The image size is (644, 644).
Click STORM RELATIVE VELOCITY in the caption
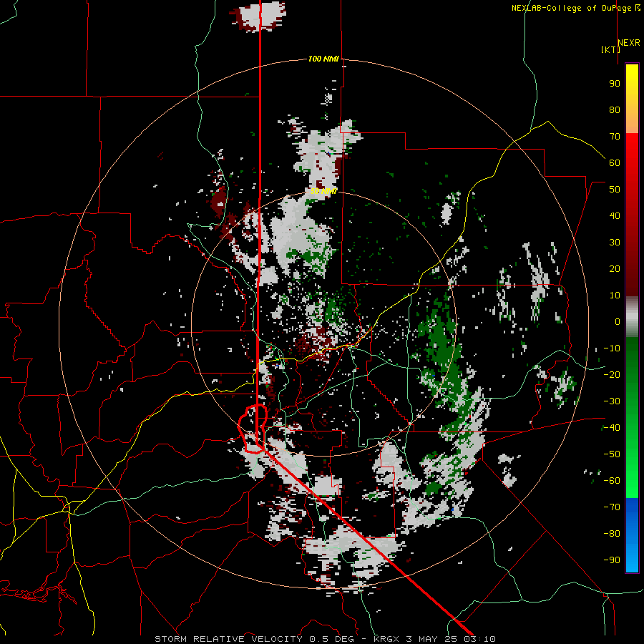[x=228, y=639]
